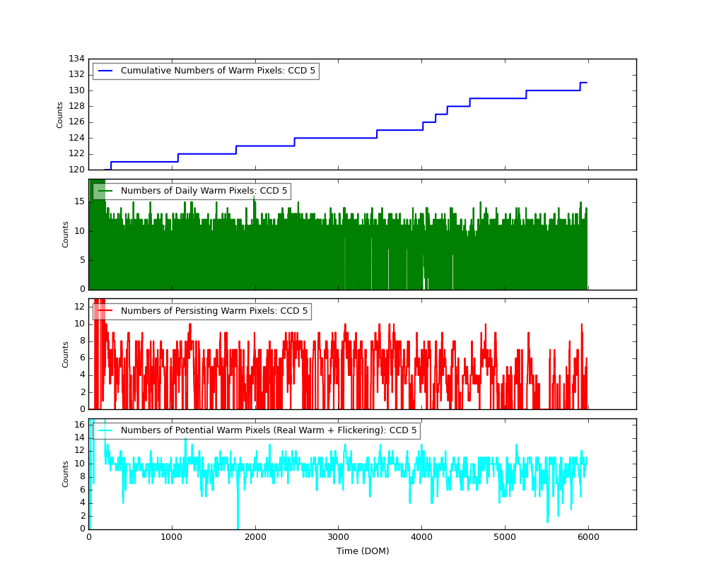Click the red legend line for Persisting Warm Pixels
The image size is (707, 588).
coord(105,311)
